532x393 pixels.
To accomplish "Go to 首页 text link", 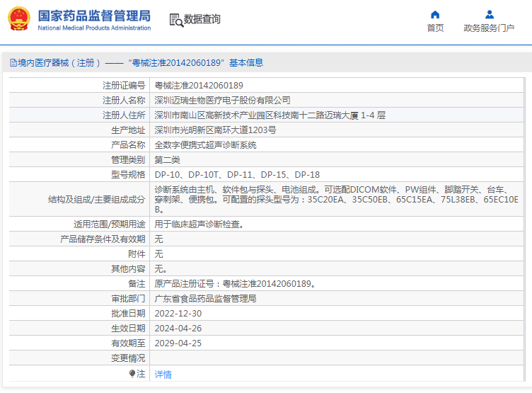I will 435,28.
